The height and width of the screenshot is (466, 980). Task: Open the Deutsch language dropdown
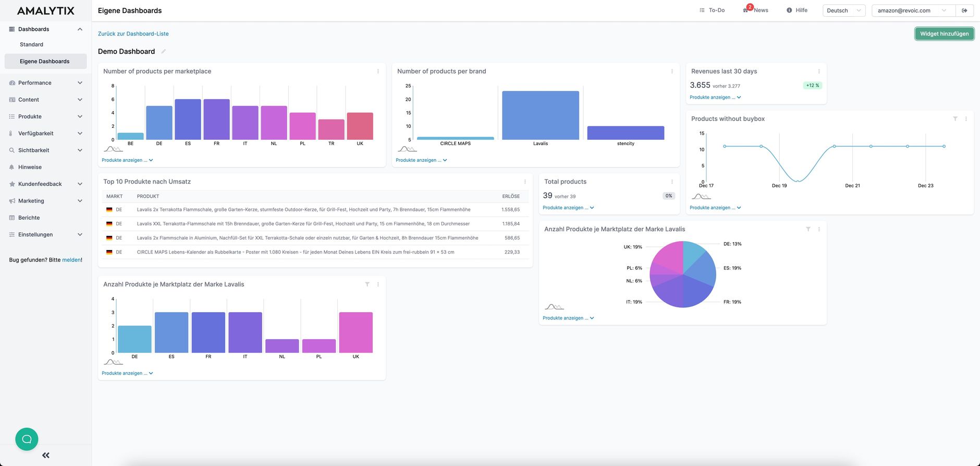(x=844, y=10)
